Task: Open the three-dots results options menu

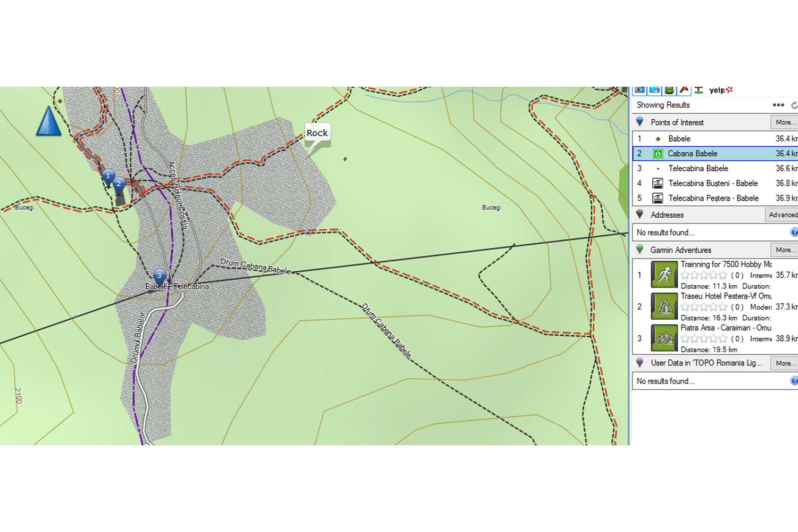Action: click(778, 105)
